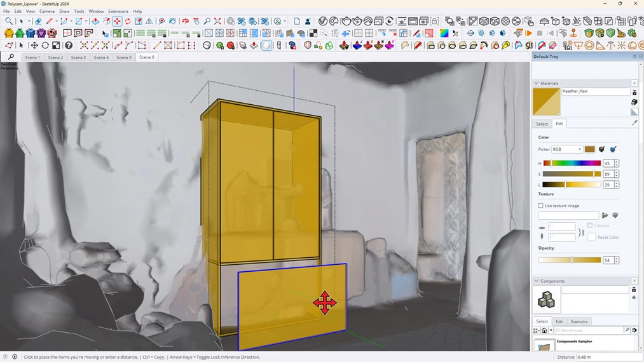Activate the Scale tool
This screenshot has height=362, width=644.
coord(139,21)
